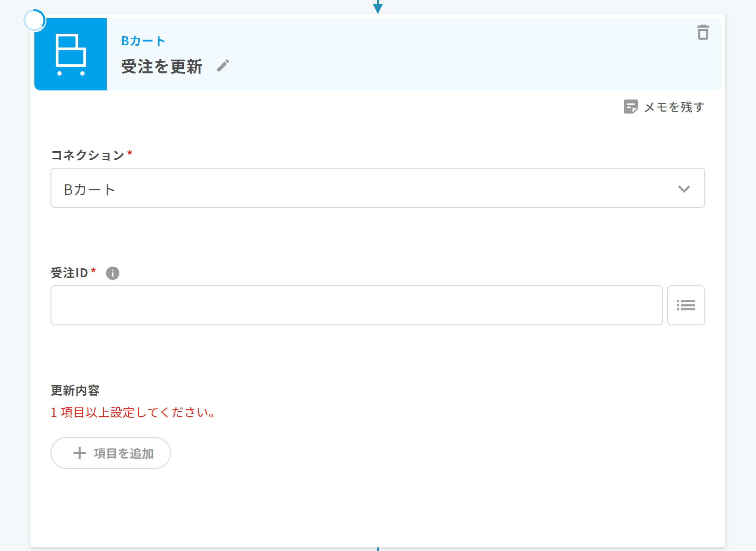Click the plus icon in 項目を追加
Viewport: 756px width, 551px height.
point(79,453)
